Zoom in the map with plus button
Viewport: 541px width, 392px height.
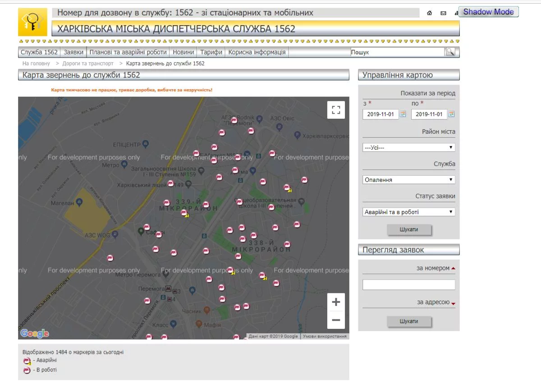coord(336,302)
